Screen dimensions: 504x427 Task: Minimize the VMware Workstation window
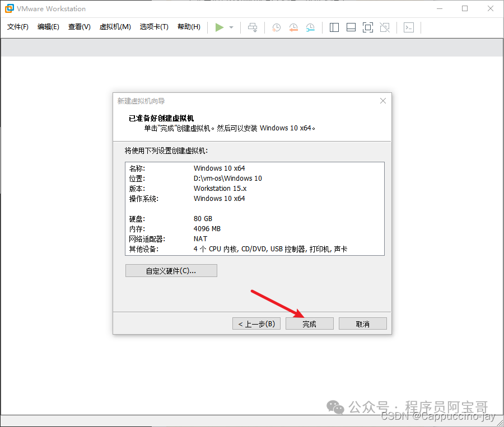point(440,9)
